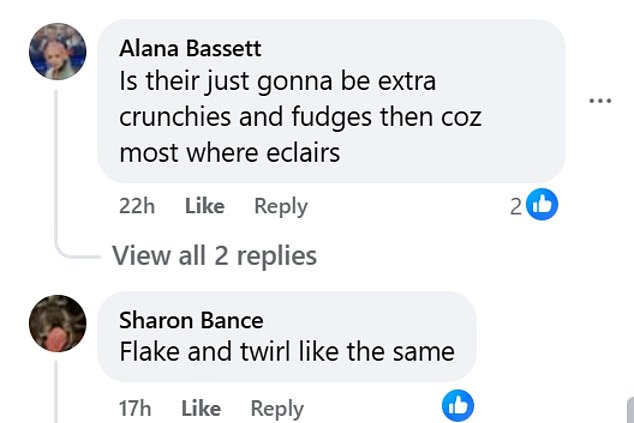Screen dimensions: 634x423
Task: Click the blue thumbs-up reaction on Sharon's comment
Action: (457, 405)
